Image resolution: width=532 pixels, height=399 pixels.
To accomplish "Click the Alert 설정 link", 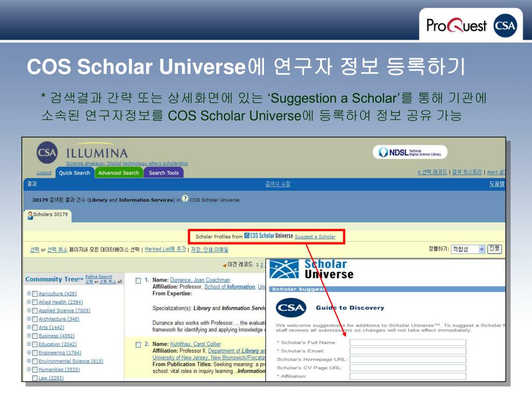I will 496,172.
